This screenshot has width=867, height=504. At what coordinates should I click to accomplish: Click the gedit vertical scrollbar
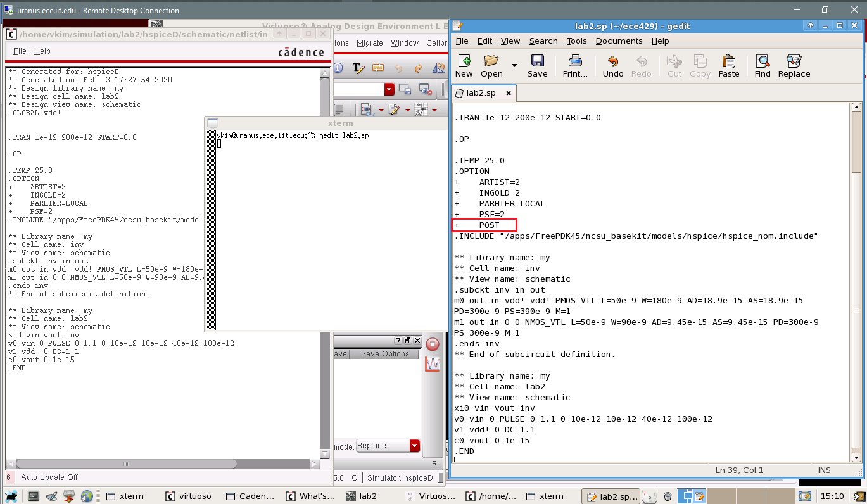coord(855,283)
